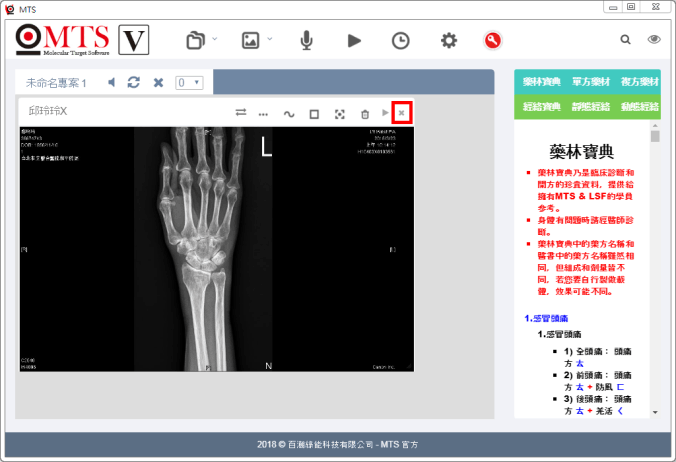Open the dropdown showing 0 on project tab

189,83
